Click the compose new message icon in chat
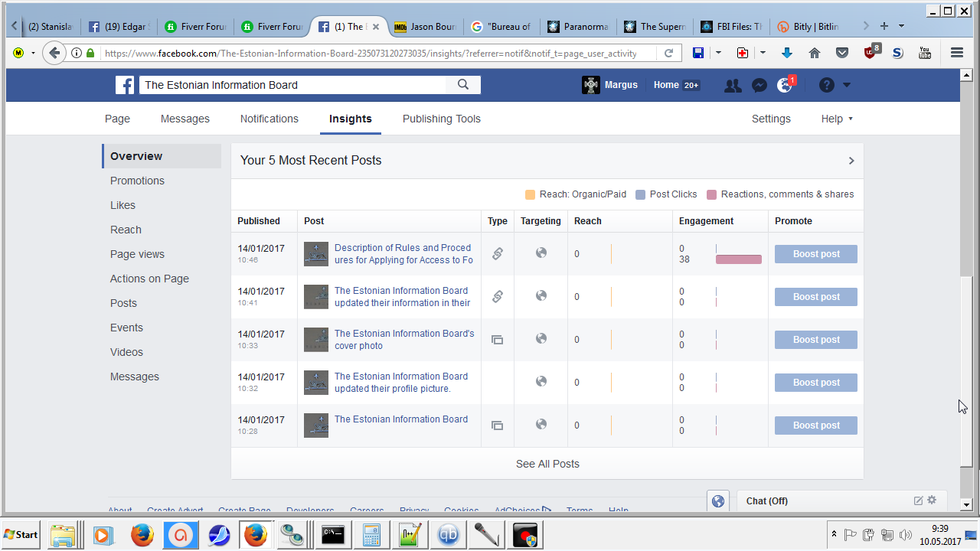Screen dimensions: 980x551 coord(918,500)
